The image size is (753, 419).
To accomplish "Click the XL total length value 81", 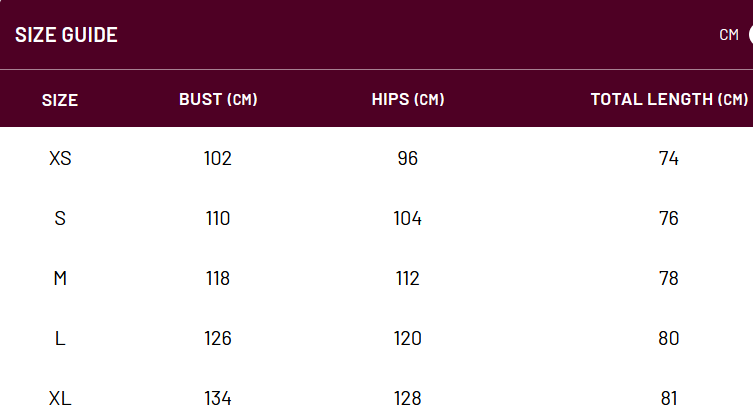I will (669, 398).
